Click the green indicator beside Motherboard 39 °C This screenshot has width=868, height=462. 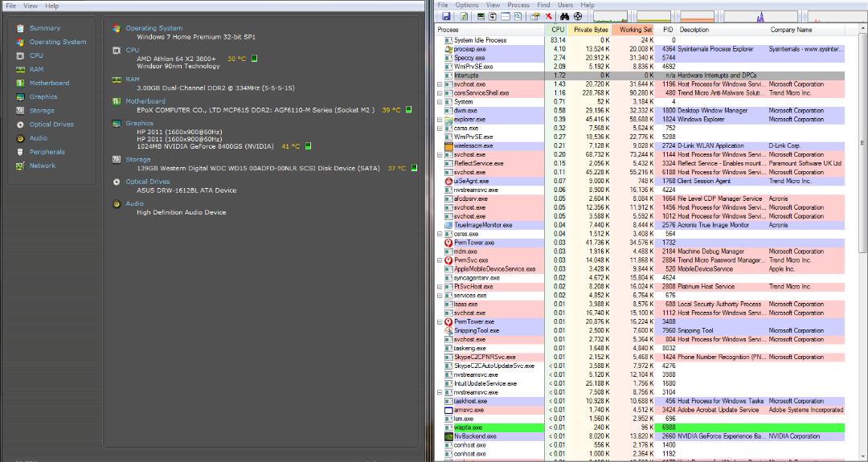point(408,109)
